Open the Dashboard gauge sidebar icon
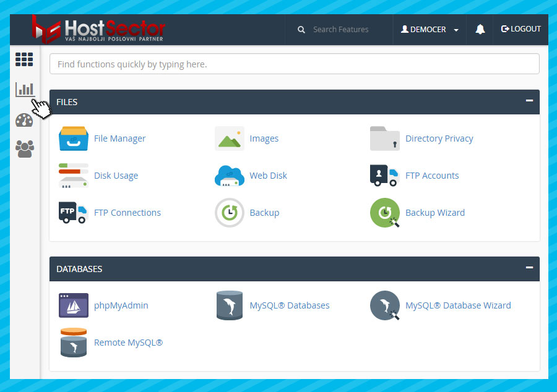Image resolution: width=557 pixels, height=392 pixels. [x=24, y=121]
